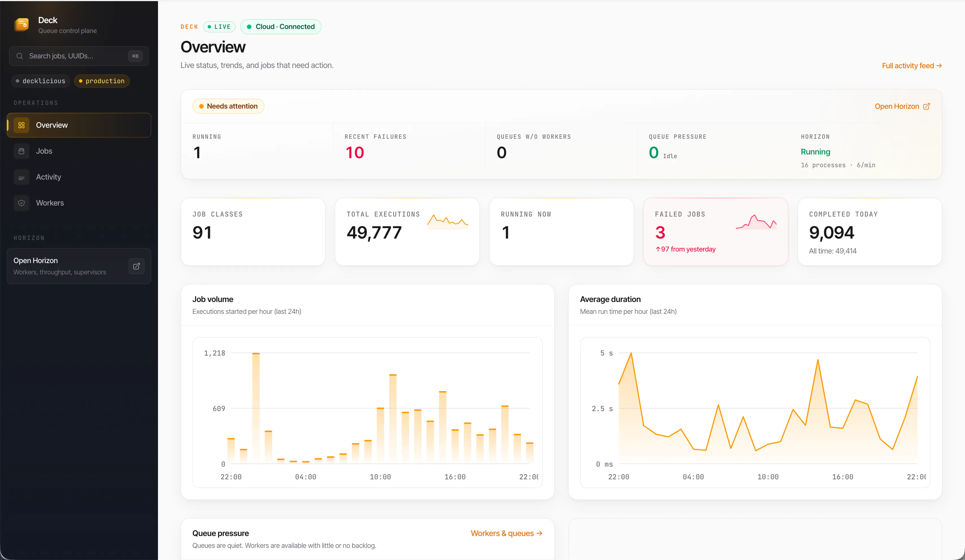Click the LIVE status badge
Screen dimensions: 965x560
pyautogui.click(x=219, y=27)
